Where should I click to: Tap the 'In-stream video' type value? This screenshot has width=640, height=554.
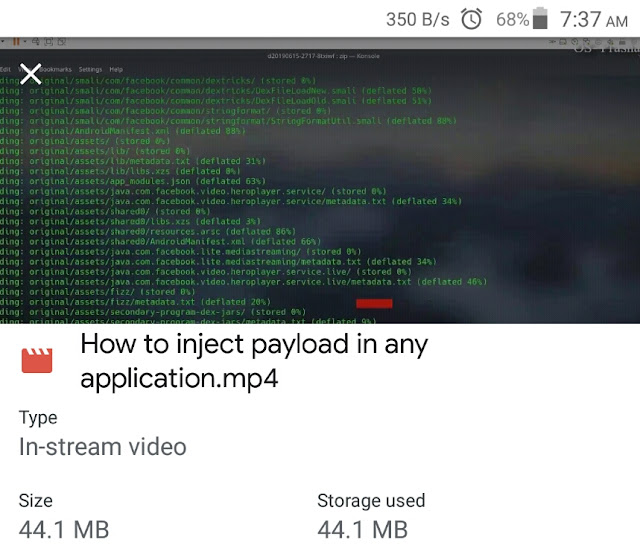point(102,447)
